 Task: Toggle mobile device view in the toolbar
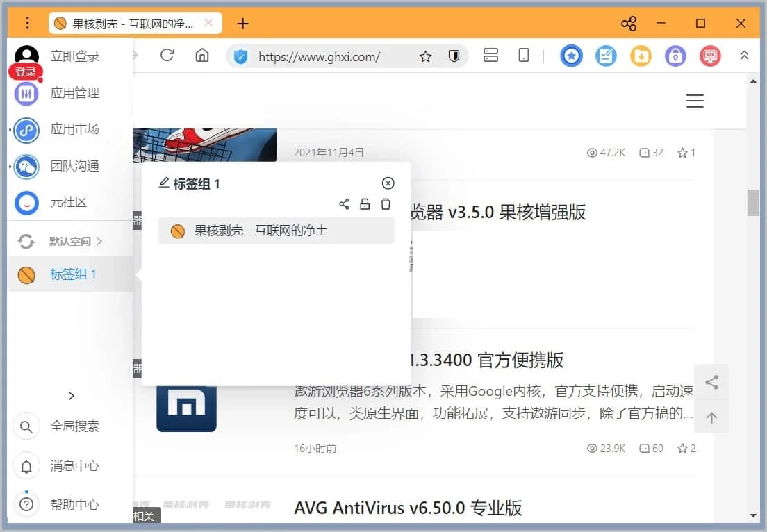pos(523,56)
